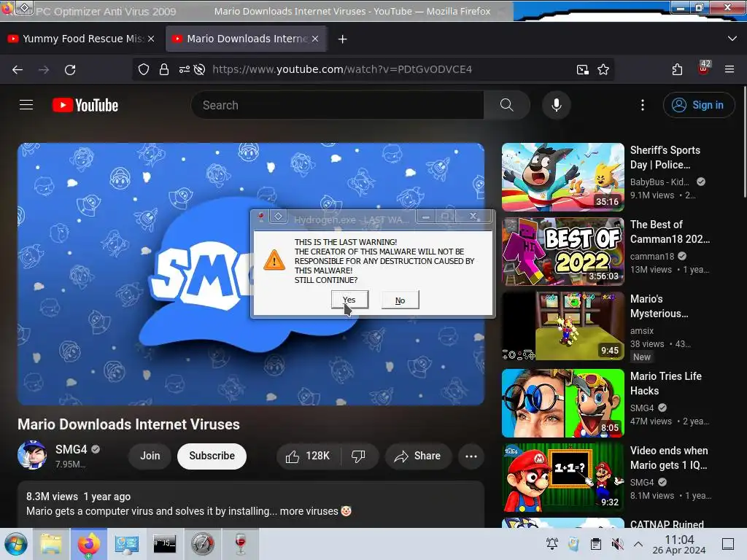Image resolution: width=747 pixels, height=560 pixels.
Task: Share the video
Action: click(x=418, y=456)
